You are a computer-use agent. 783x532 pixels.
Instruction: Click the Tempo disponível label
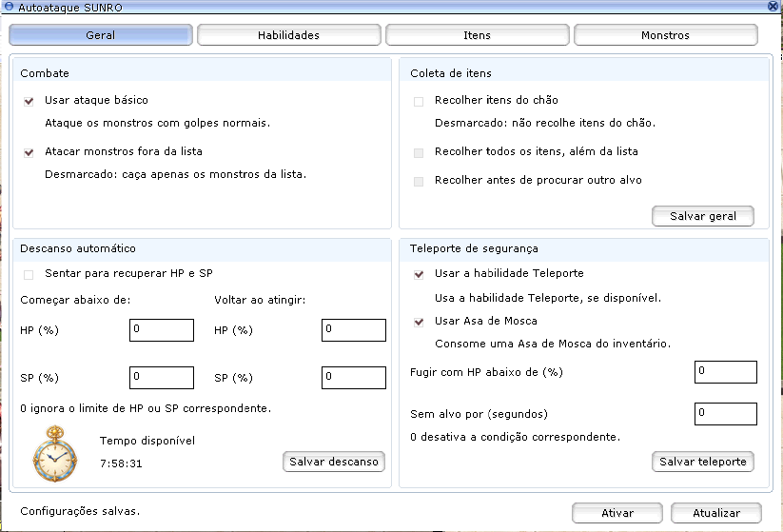coord(147,441)
